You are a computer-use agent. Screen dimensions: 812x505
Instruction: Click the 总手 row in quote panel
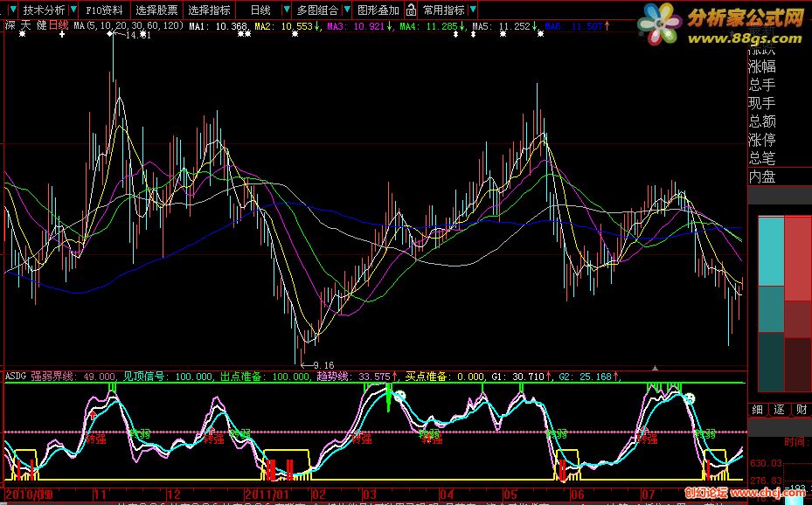pyautogui.click(x=762, y=85)
